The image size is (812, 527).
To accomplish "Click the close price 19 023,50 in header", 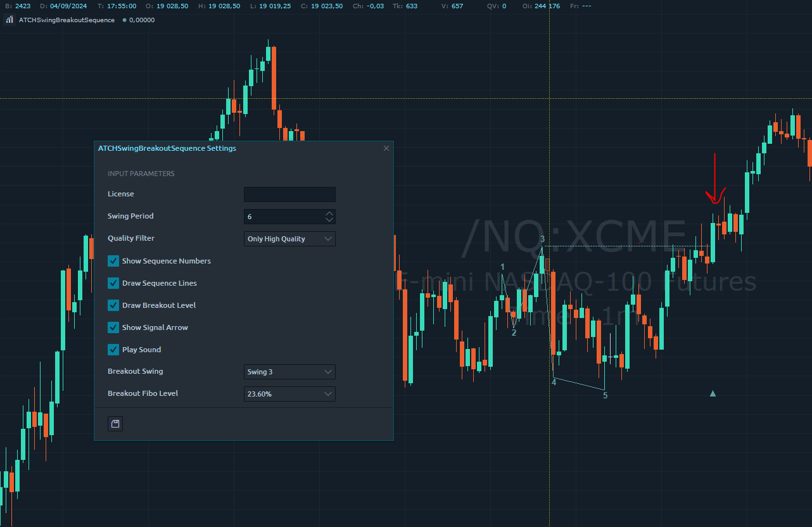I will (x=326, y=6).
